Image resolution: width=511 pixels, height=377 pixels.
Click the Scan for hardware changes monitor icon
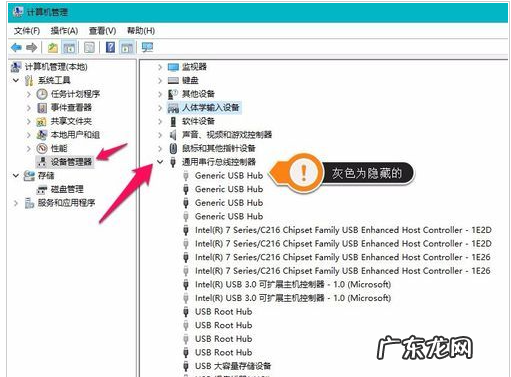tap(147, 47)
